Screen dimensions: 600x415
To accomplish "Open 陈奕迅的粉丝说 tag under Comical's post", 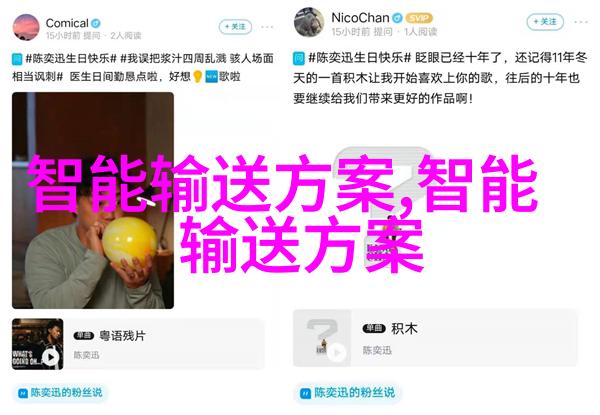I will [x=61, y=392].
